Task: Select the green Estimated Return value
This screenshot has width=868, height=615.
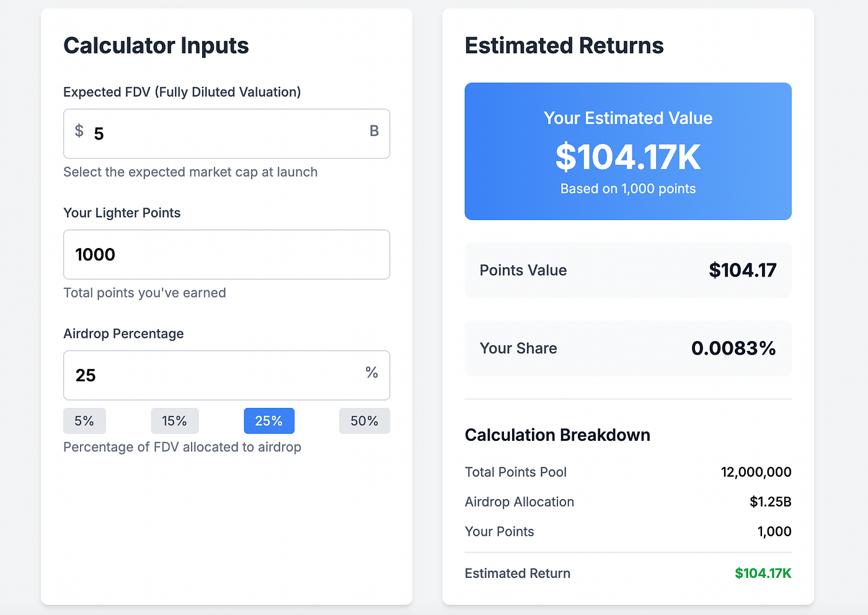Action: pyautogui.click(x=763, y=573)
